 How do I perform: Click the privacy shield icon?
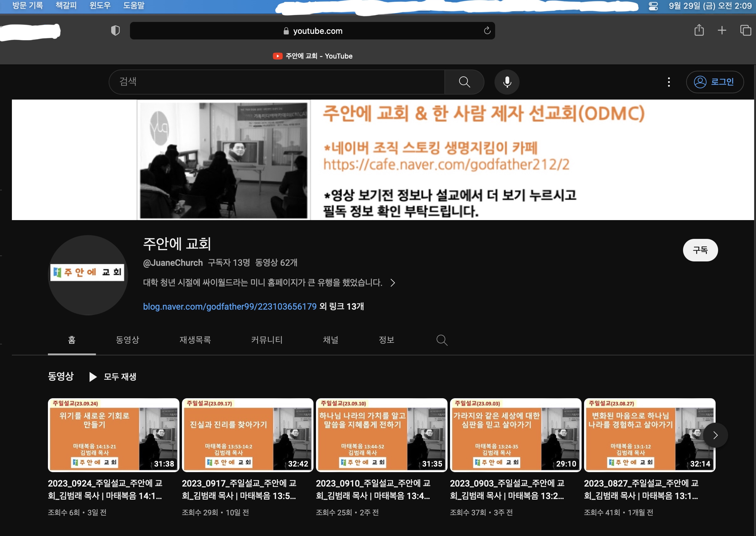click(115, 31)
